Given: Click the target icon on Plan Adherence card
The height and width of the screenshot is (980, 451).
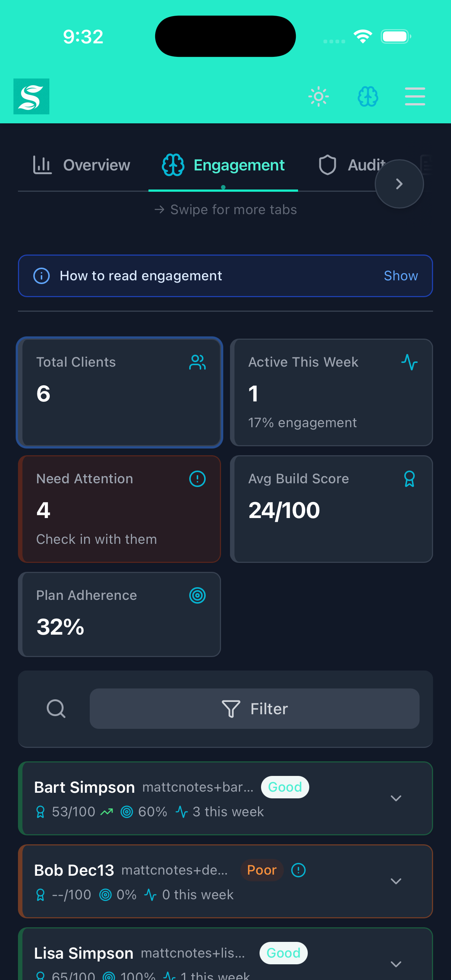Looking at the screenshot, I should coord(196,595).
